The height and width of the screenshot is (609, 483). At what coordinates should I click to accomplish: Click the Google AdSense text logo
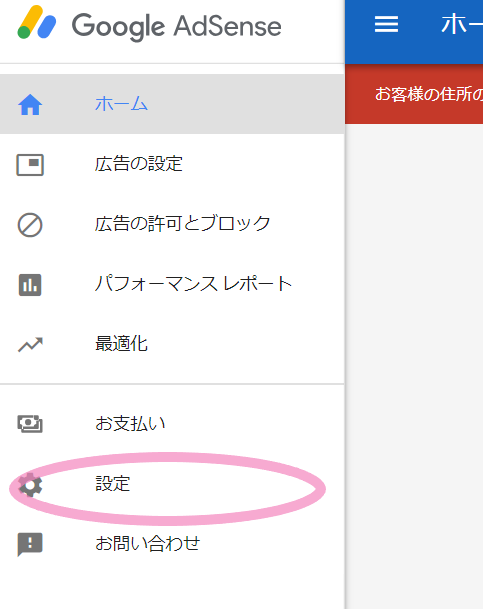pyautogui.click(x=177, y=26)
